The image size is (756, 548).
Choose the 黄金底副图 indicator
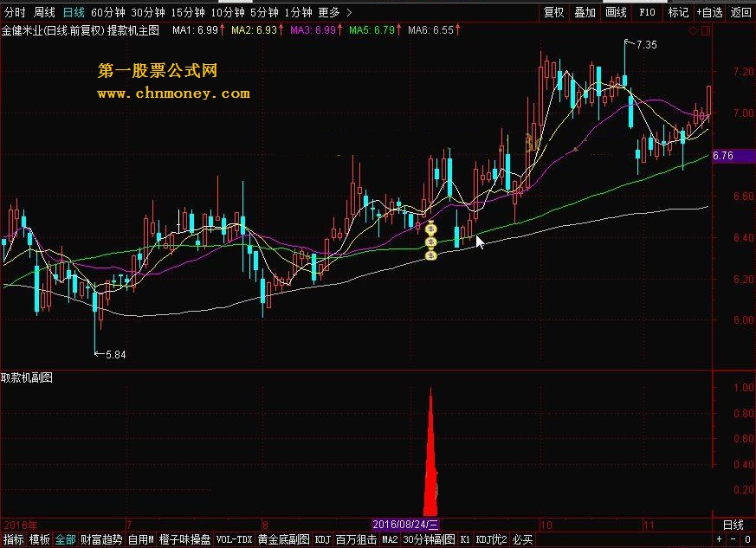(284, 540)
